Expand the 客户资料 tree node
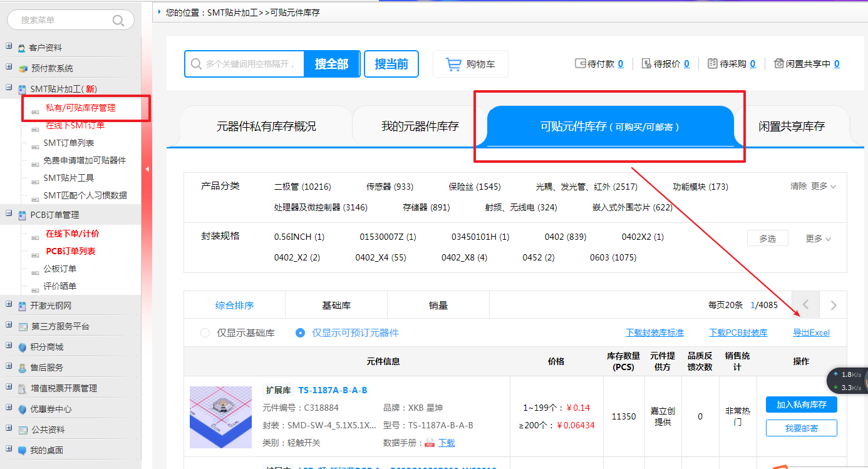868x469 pixels. tap(9, 48)
